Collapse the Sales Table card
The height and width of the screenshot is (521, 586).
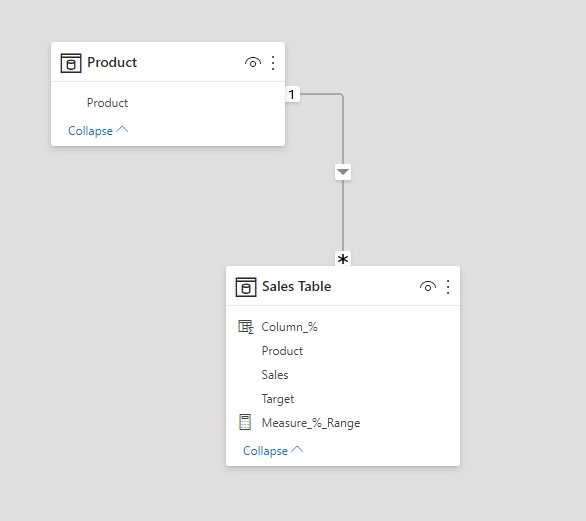click(273, 451)
